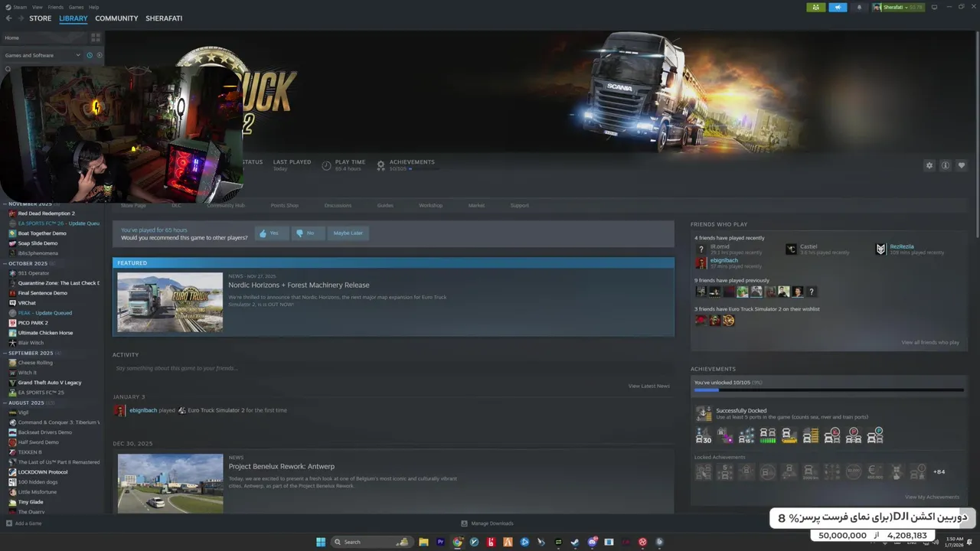This screenshot has width=980, height=551.
Task: Open Steam icon in the taskbar
Action: [x=575, y=542]
